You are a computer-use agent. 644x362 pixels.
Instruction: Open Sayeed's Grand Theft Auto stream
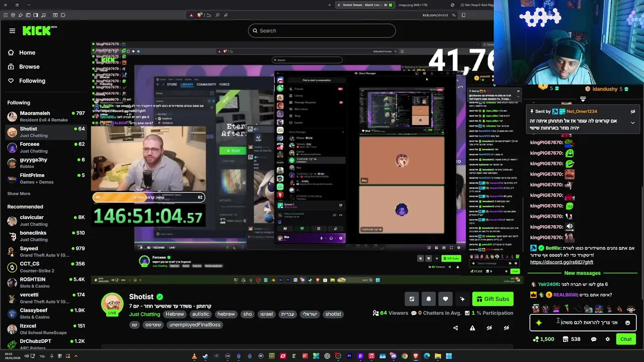point(46,252)
